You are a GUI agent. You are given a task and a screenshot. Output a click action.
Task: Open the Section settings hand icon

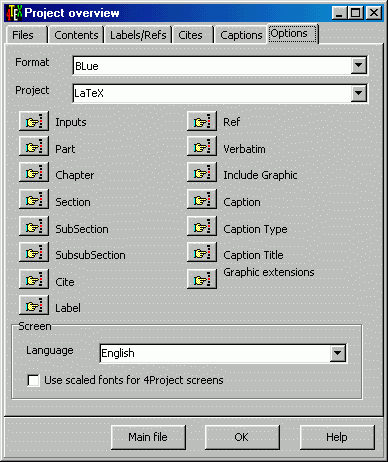click(34, 199)
